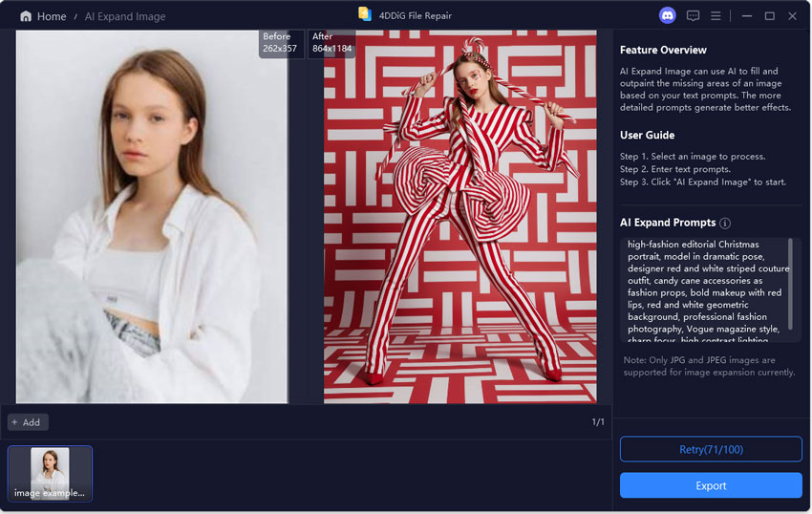Click the expanded After candy-cane image
812x514 pixels.
click(459, 217)
